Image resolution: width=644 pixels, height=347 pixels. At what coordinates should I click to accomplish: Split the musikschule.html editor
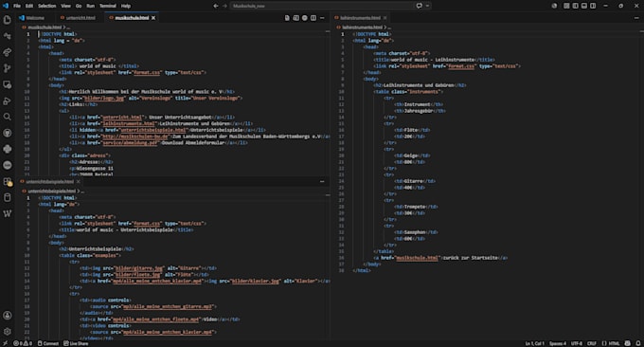point(313,18)
